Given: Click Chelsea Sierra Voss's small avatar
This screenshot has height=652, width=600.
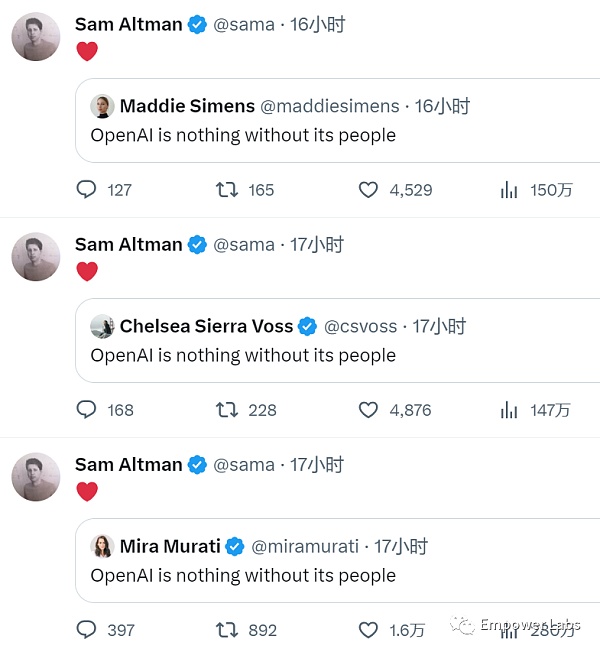Looking at the screenshot, I should point(102,326).
